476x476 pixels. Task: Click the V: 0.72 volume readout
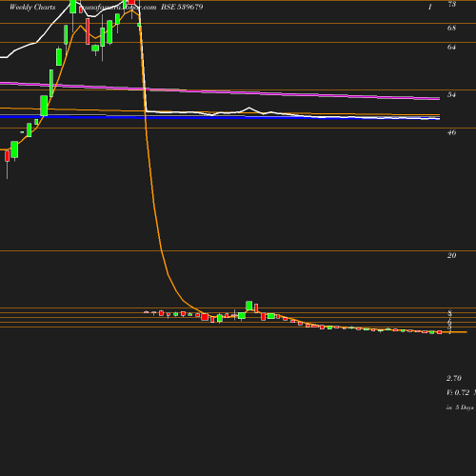(458, 392)
